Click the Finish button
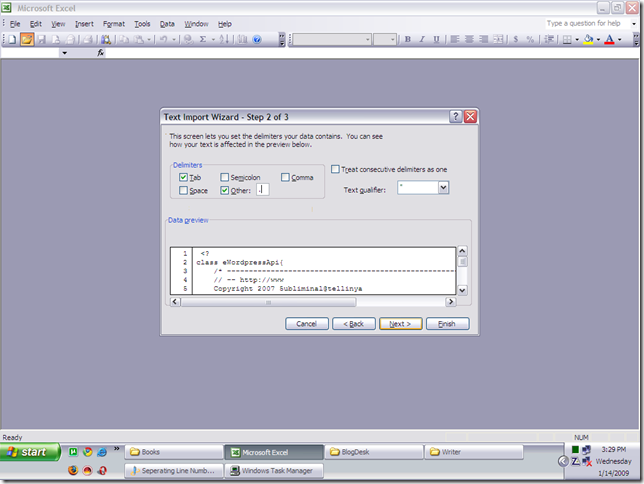Image resolution: width=644 pixels, height=484 pixels. (447, 324)
